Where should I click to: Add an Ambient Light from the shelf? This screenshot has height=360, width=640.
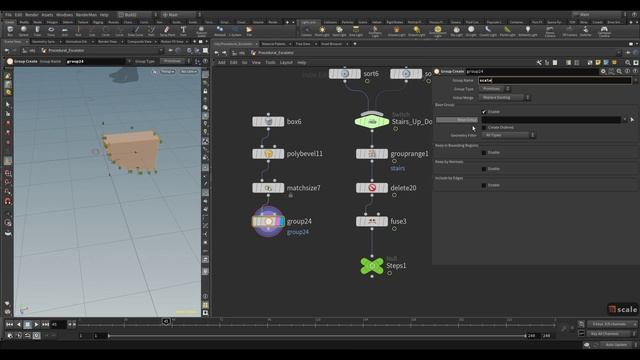528,31
